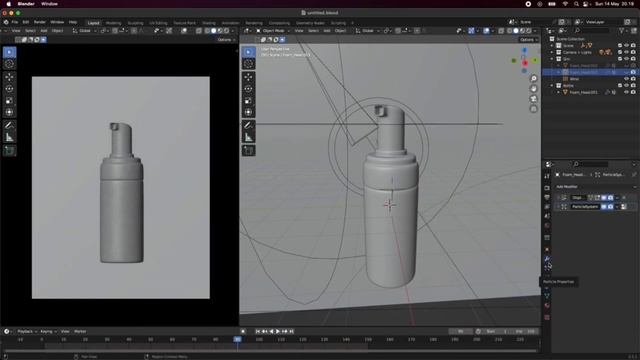Image resolution: width=640 pixels, height=360 pixels.
Task: Select the Cursor tool in the left viewport
Action: pyautogui.click(x=9, y=64)
